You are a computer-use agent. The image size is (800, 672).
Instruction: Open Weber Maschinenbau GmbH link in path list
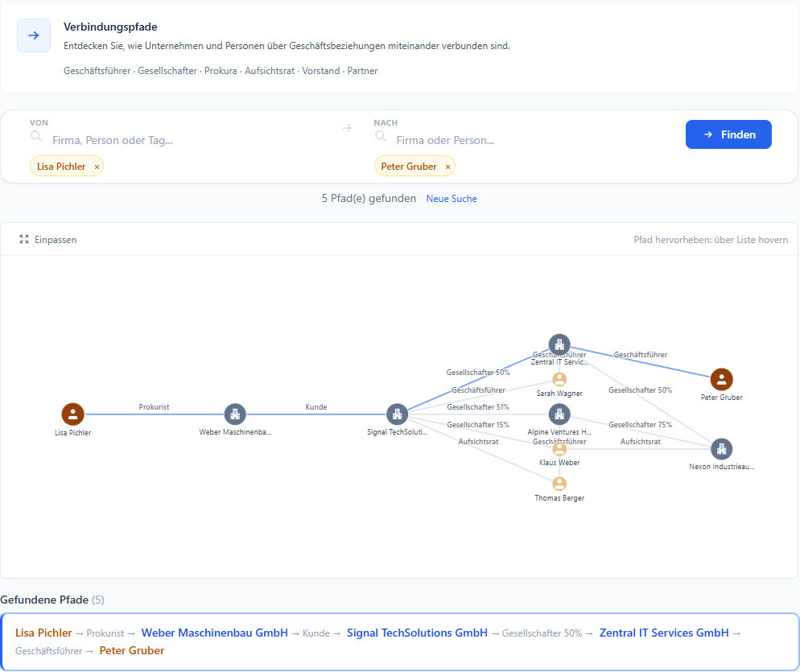click(x=214, y=633)
